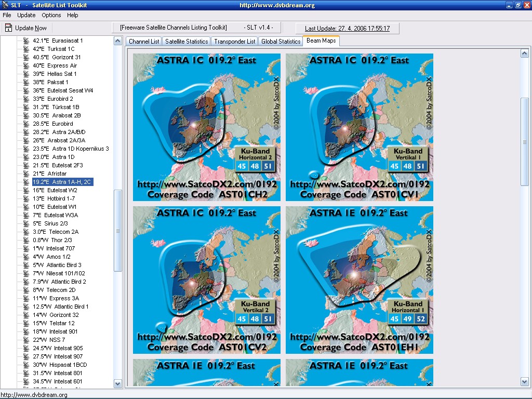This screenshot has height=399, width=532.
Task: Click the beam maps scroll down arrow
Action: click(x=524, y=382)
